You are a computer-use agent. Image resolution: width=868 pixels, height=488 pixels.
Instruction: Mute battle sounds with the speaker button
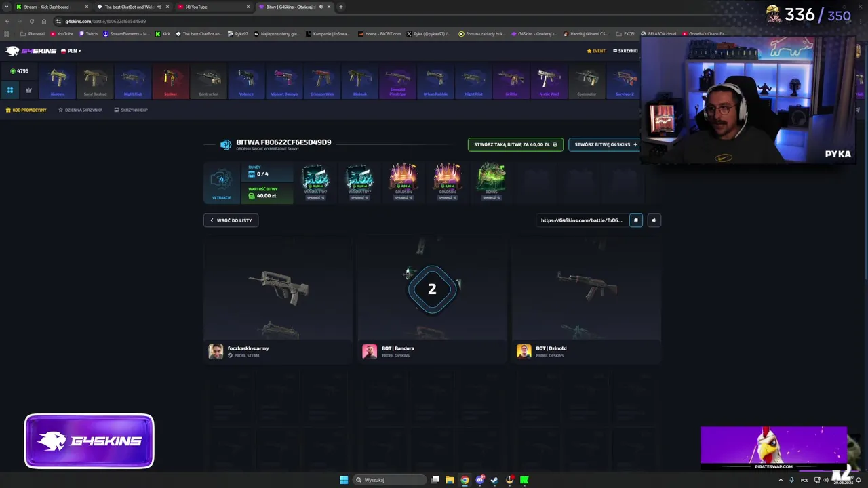(654, 220)
